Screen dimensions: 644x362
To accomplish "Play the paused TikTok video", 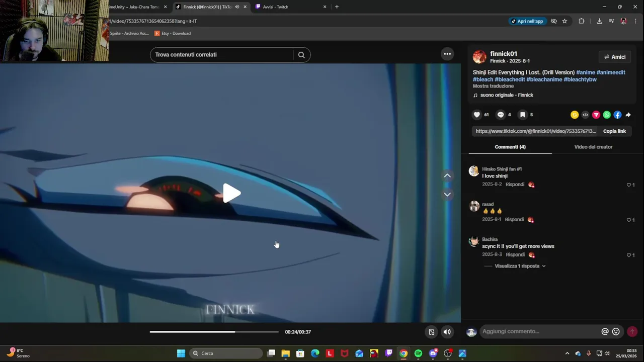I will tap(231, 193).
